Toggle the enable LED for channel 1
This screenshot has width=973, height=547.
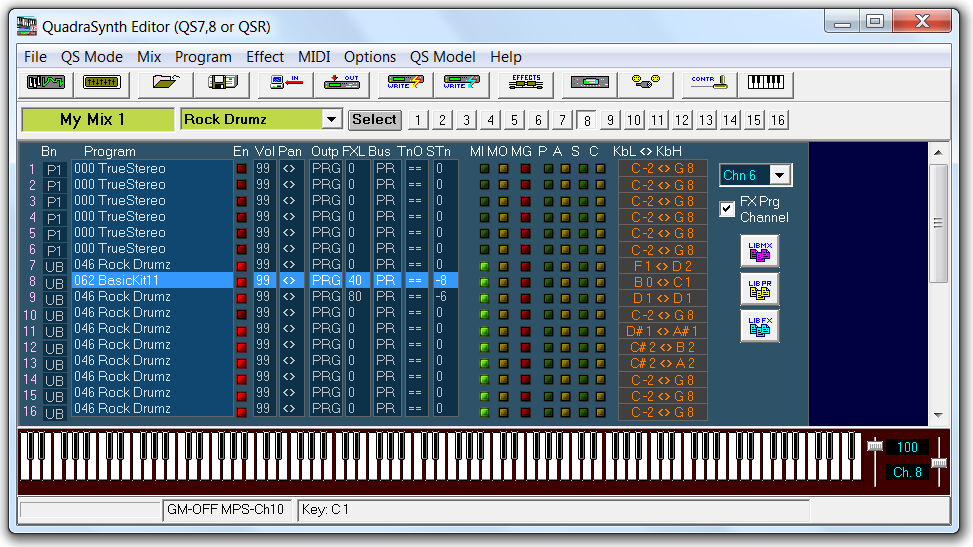pyautogui.click(x=241, y=169)
